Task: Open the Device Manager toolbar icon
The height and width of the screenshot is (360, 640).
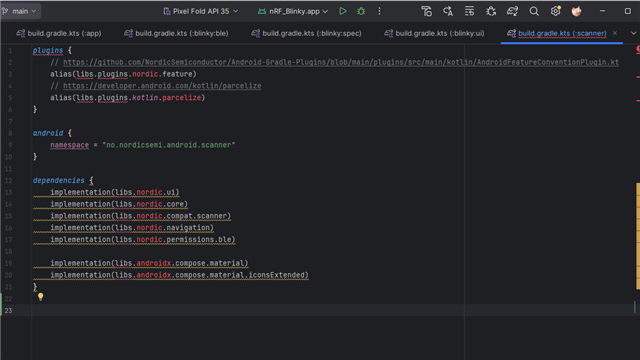Action: coord(427,11)
